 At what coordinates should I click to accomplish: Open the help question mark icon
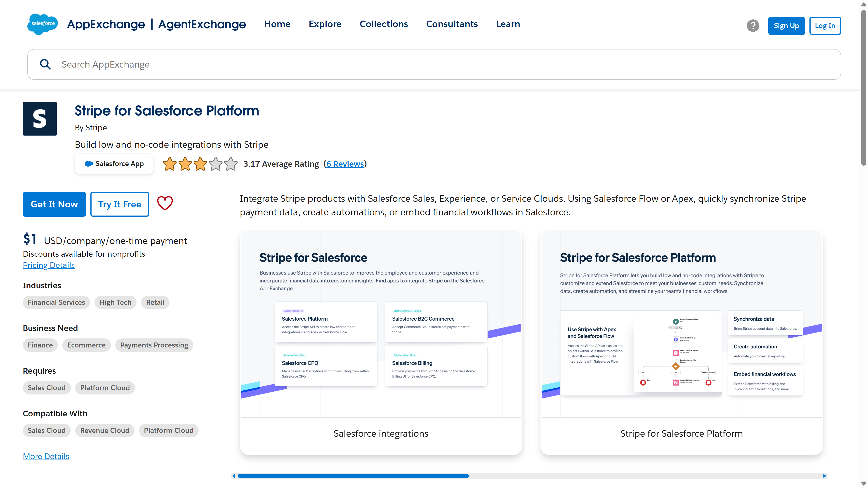coord(753,26)
